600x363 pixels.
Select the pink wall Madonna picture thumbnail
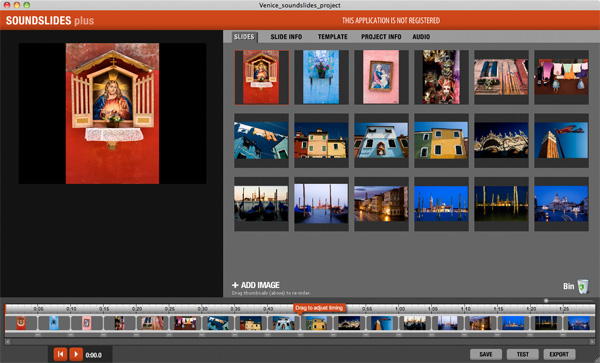pos(381,77)
